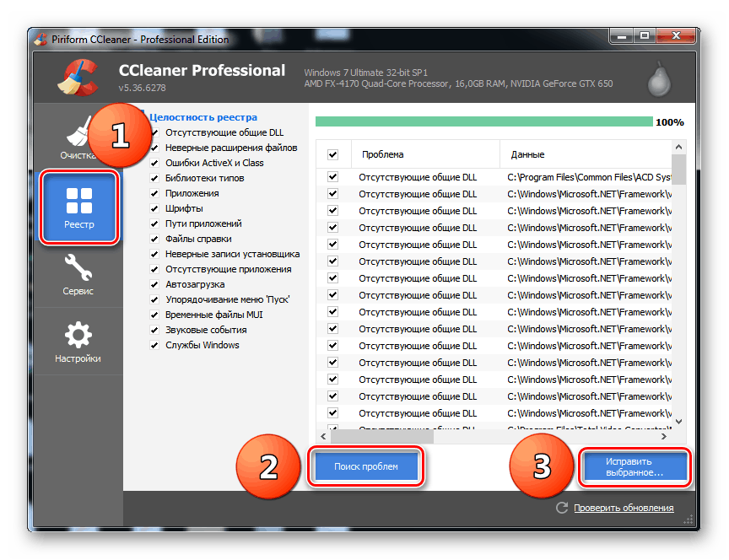Click the refresh icon beside Проверить обновления
Viewport: 729px width, 560px height.
[562, 508]
